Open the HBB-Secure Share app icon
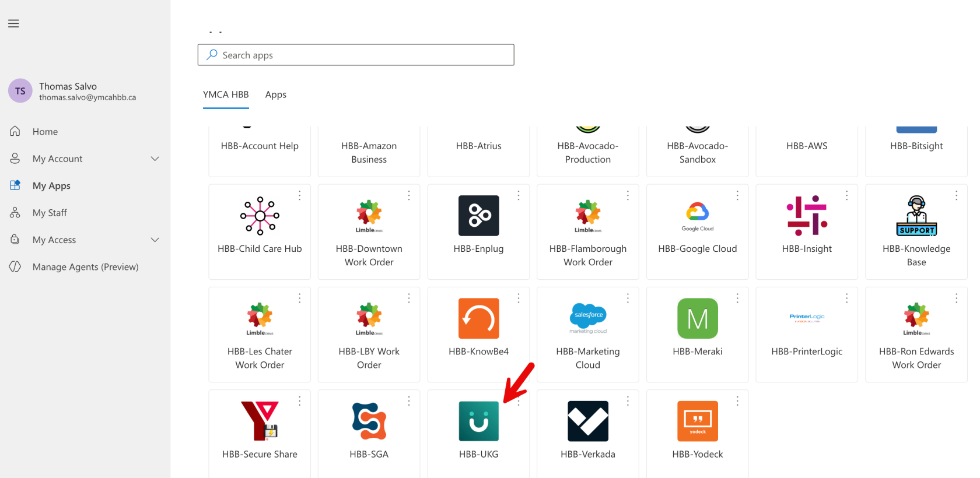 [260, 421]
